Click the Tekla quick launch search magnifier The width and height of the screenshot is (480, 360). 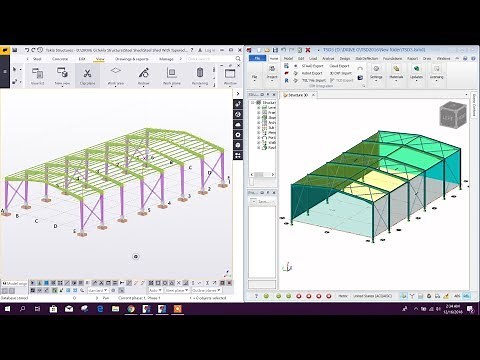pos(238,59)
